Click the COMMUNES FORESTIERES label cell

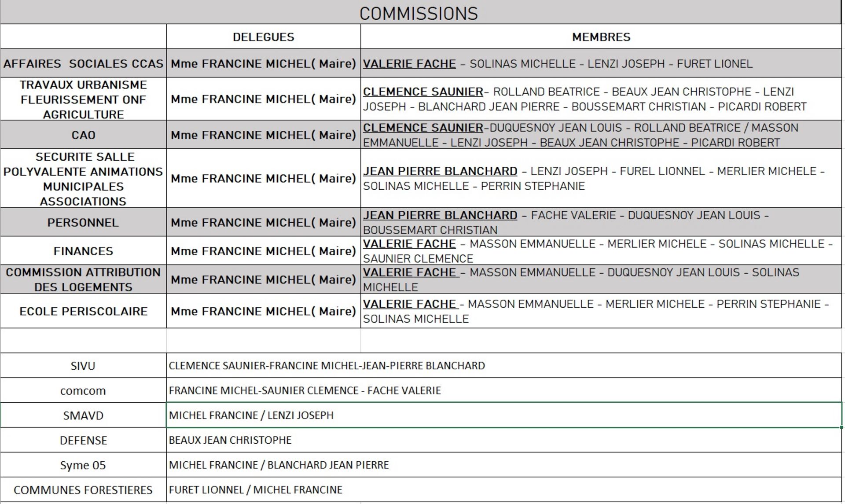[83, 490]
